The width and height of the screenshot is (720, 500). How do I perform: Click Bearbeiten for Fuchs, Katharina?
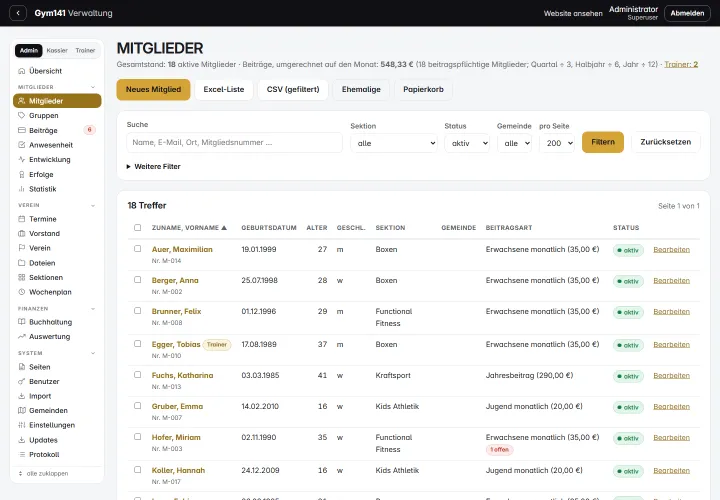671,376
